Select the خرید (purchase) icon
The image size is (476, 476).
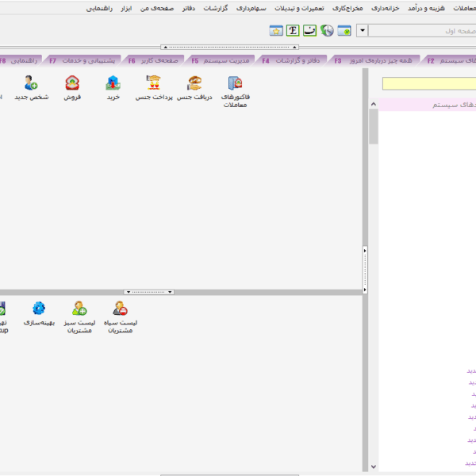click(113, 84)
